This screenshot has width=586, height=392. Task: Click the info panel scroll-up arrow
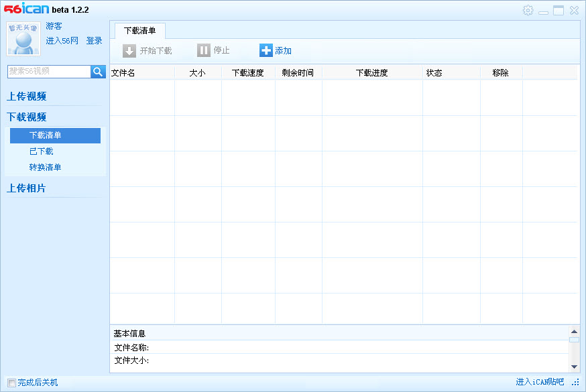click(x=574, y=332)
